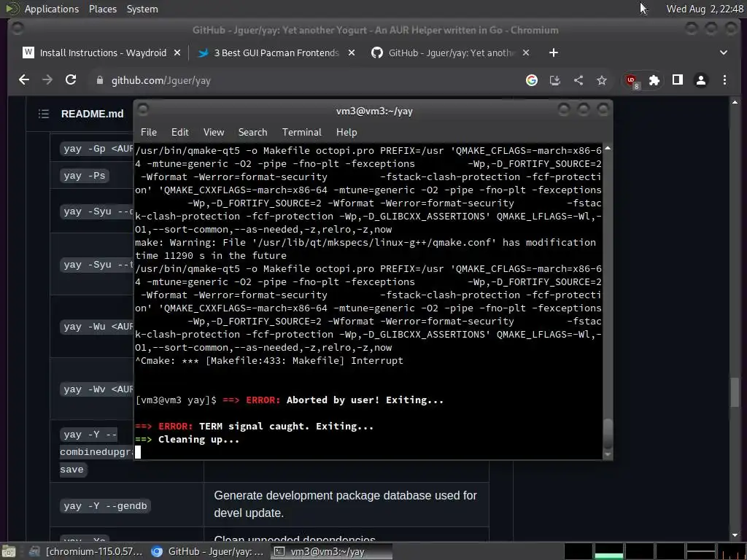747x560 pixels.
Task: Open the Terminal menu in terminal
Action: pos(301,133)
